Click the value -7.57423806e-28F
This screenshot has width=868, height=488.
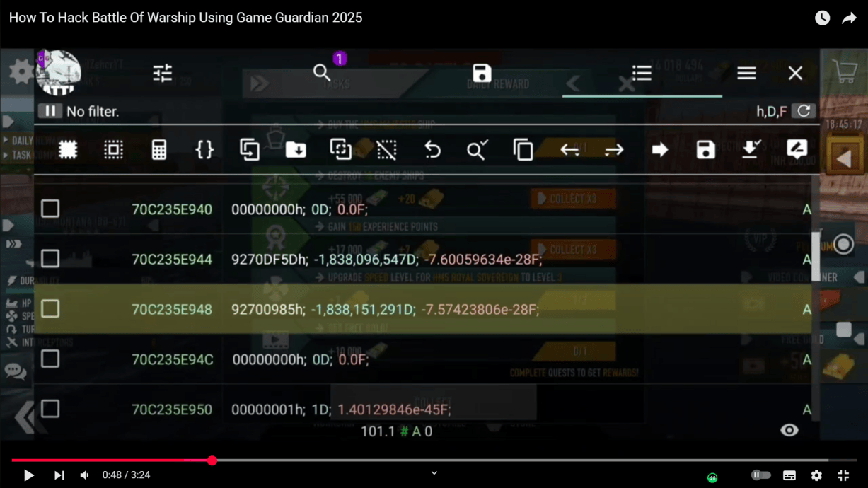click(480, 310)
